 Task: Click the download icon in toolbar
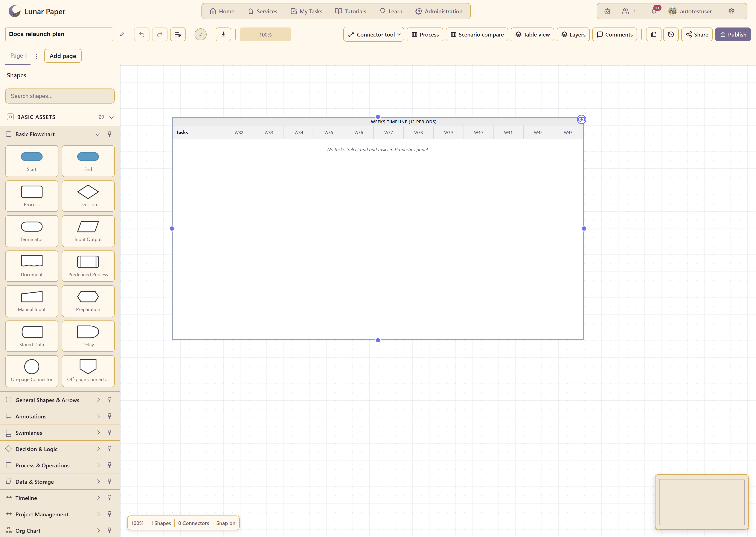(223, 34)
